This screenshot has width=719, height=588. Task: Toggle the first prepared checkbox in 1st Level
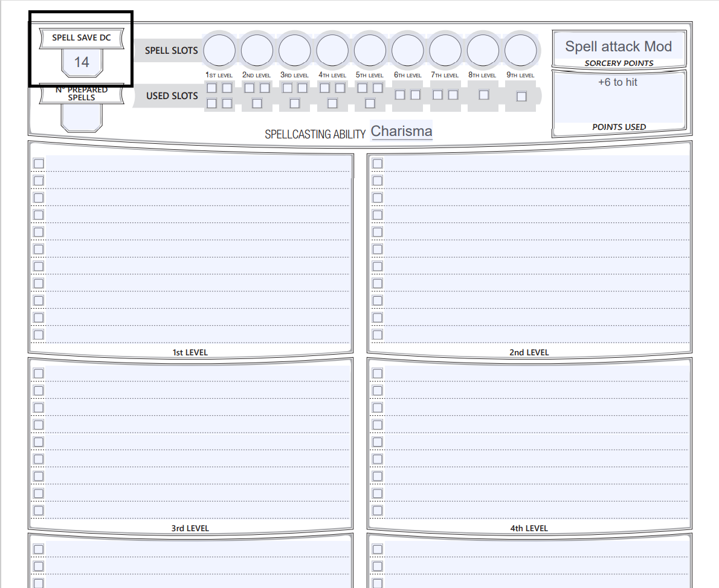38,163
